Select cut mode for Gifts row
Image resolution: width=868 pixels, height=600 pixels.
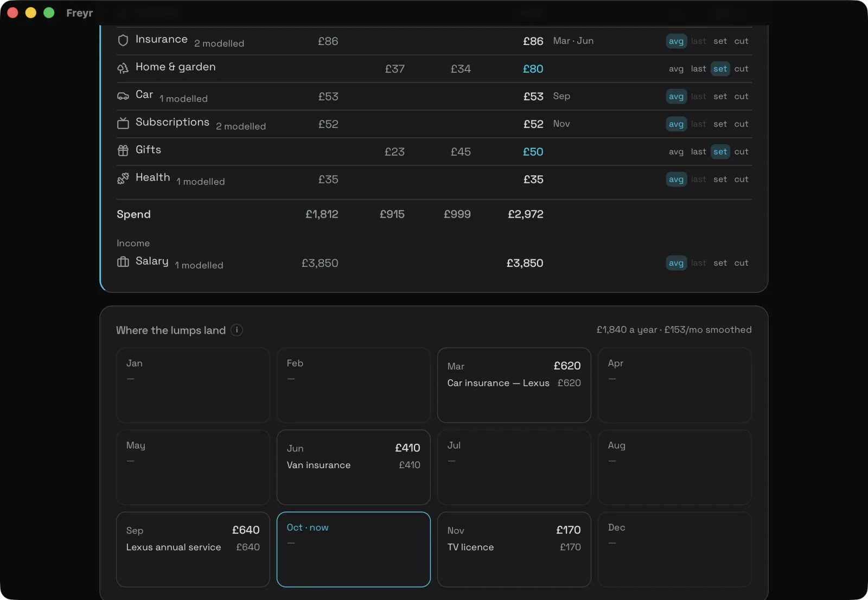pyautogui.click(x=741, y=152)
